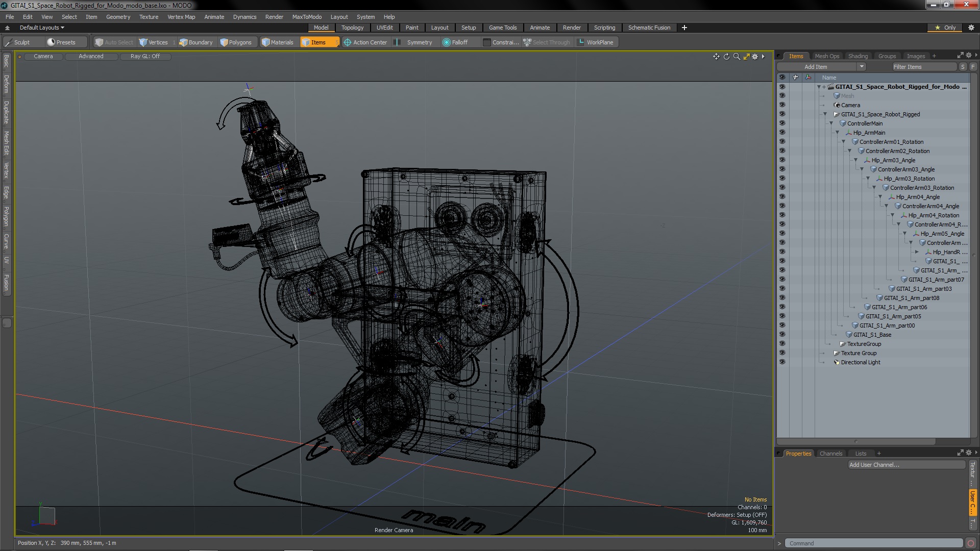Viewport: 980px width, 551px height.
Task: Toggle Select Through option
Action: tap(546, 42)
